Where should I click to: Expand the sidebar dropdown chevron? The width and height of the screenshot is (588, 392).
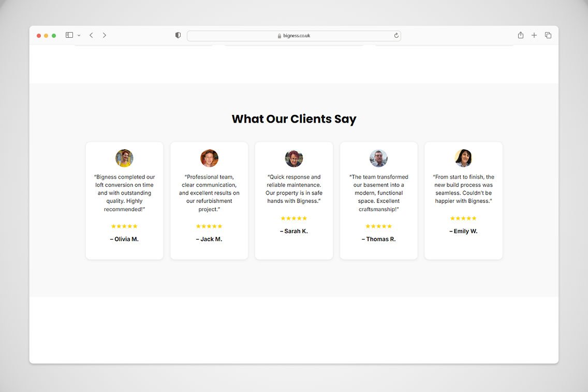pyautogui.click(x=79, y=36)
